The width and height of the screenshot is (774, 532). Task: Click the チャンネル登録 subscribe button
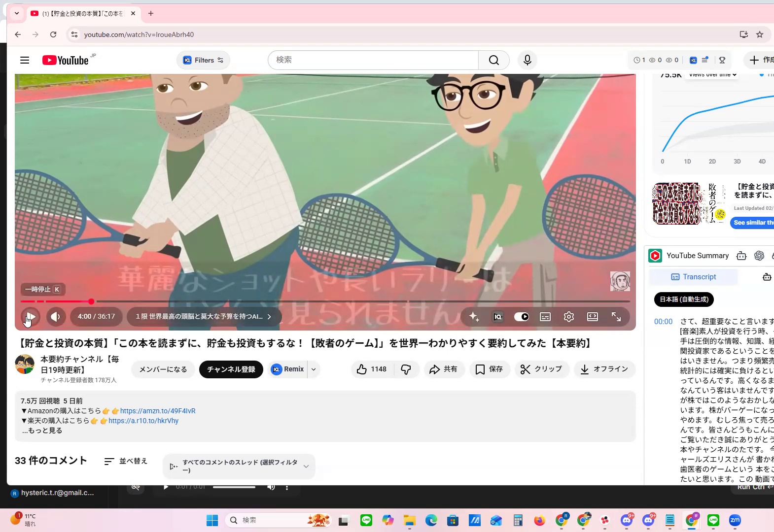[x=231, y=369]
